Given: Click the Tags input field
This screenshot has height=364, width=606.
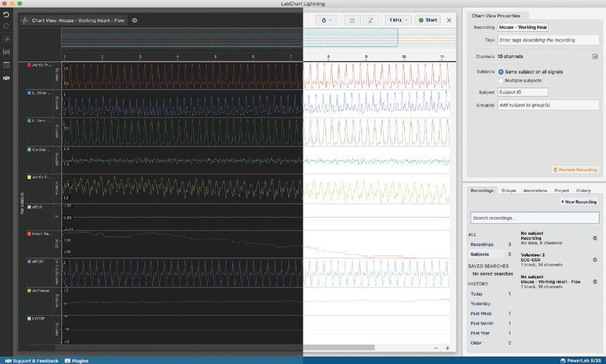Looking at the screenshot, I should 549,40.
